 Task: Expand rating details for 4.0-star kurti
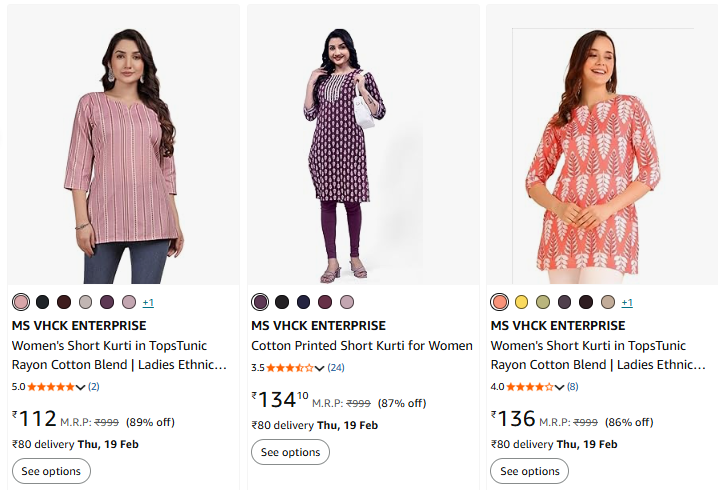click(x=560, y=387)
